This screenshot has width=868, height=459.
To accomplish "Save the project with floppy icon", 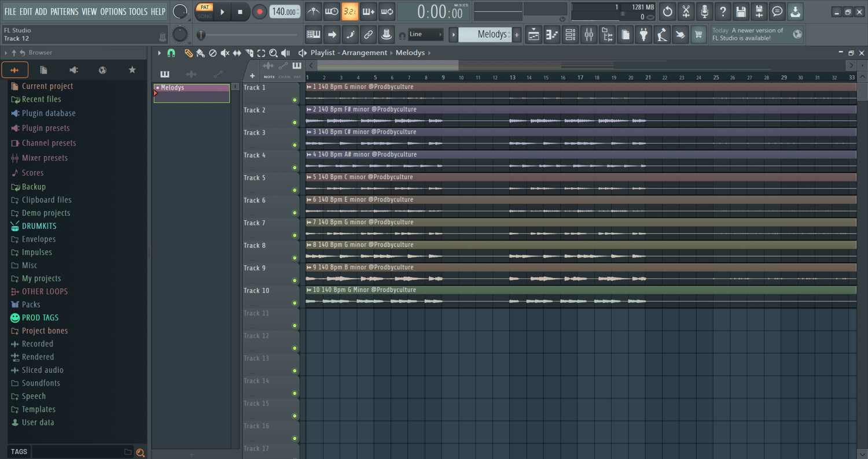I will 741,11.
